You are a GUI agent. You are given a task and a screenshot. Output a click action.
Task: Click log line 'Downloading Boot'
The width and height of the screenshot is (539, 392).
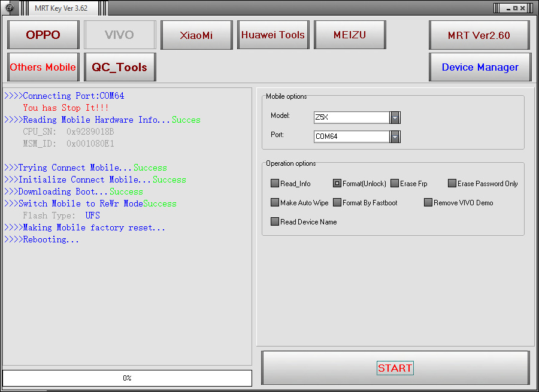tap(74, 192)
